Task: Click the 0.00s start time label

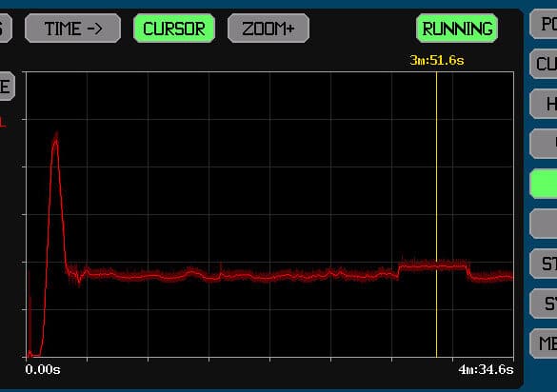Action: 43,369
